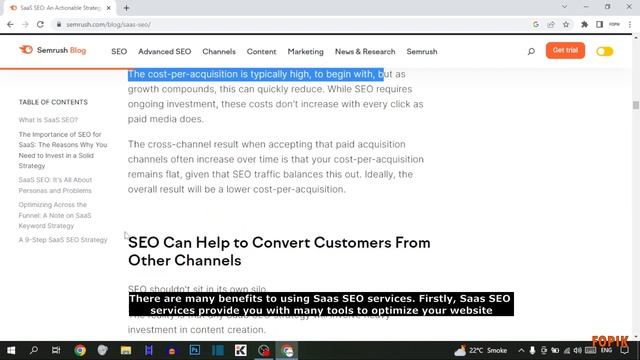The height and width of the screenshot is (360, 640).
Task: Click the Chrome profile avatar
Action: pyautogui.click(x=614, y=24)
